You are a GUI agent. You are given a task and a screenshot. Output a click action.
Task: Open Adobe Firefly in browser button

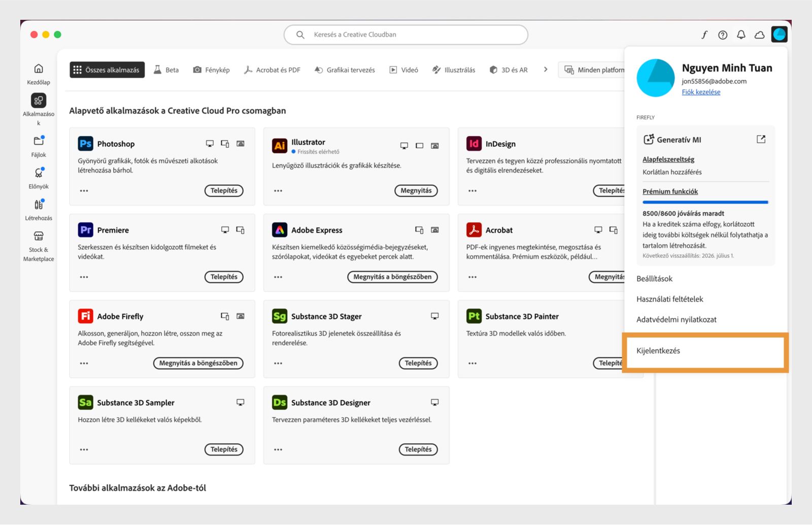(198, 363)
